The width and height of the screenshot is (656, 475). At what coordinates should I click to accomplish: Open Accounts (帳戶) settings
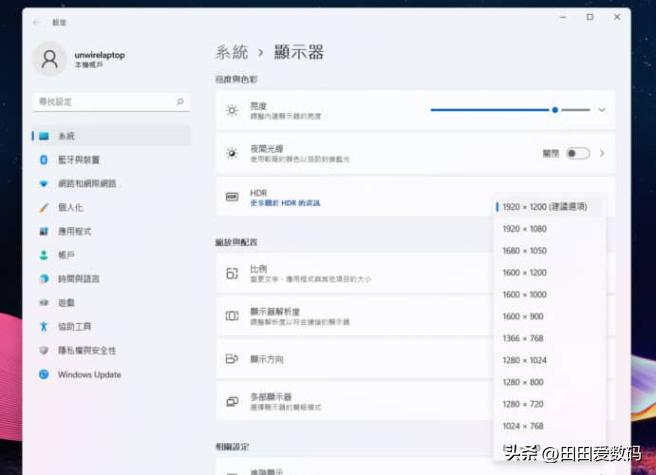tap(66, 255)
